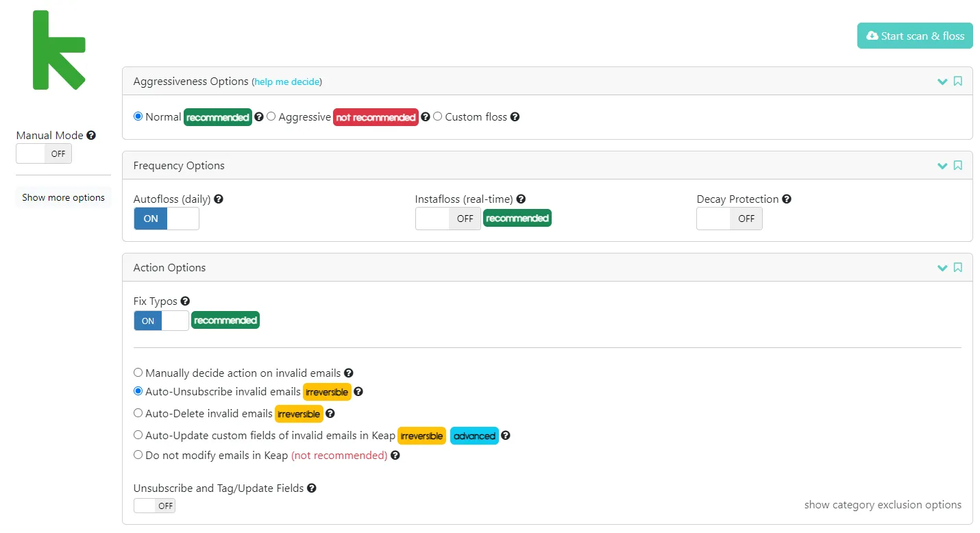Click the green Keap arrow logo
The height and width of the screenshot is (533, 980).
(x=59, y=50)
